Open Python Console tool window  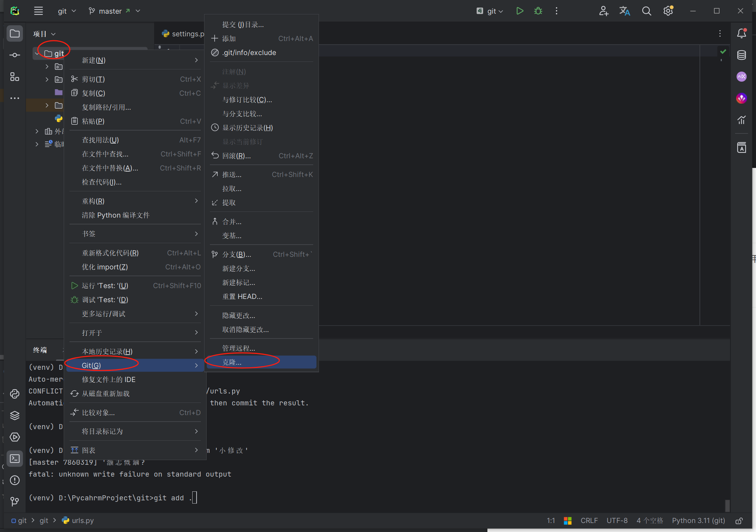coord(15,394)
